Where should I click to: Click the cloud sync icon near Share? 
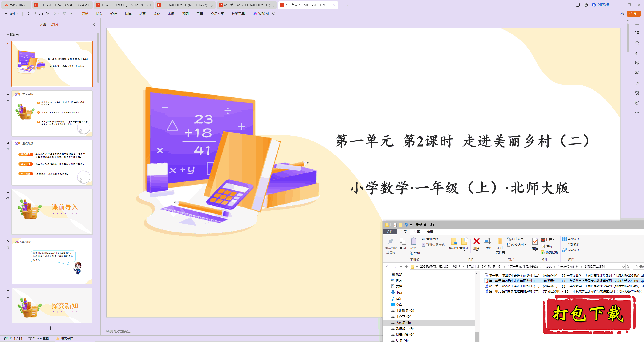pyautogui.click(x=622, y=14)
